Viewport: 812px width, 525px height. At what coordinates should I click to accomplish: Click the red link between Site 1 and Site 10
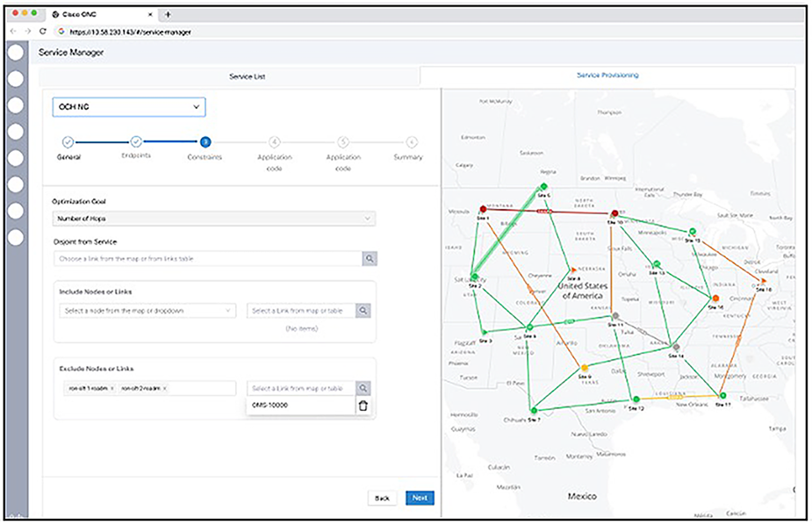(545, 212)
